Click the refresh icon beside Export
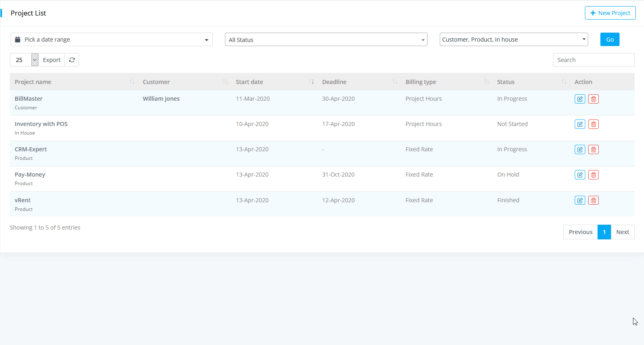This screenshot has width=644, height=345. (72, 60)
